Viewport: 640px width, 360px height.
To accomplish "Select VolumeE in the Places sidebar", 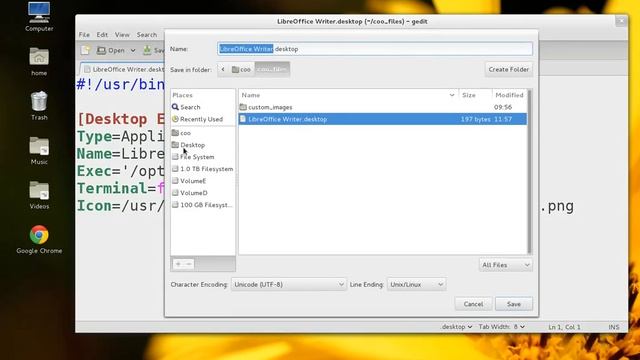I will coord(203,181).
